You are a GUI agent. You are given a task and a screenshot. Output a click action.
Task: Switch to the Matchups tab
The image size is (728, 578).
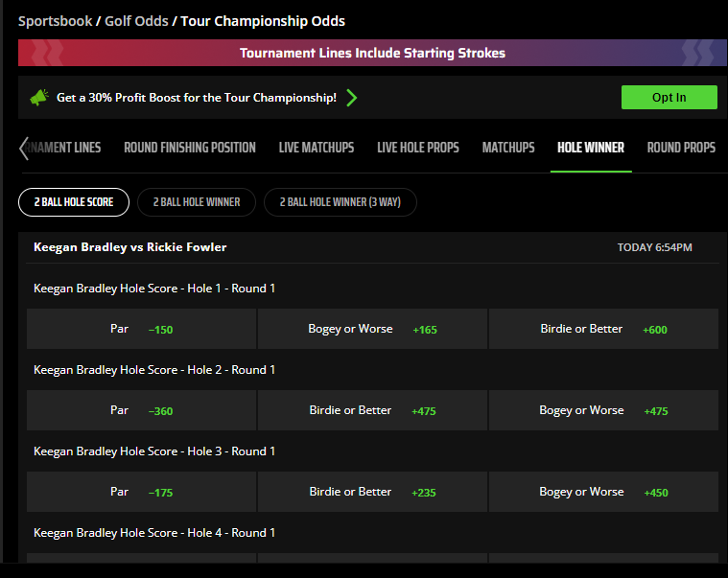pyautogui.click(x=508, y=148)
